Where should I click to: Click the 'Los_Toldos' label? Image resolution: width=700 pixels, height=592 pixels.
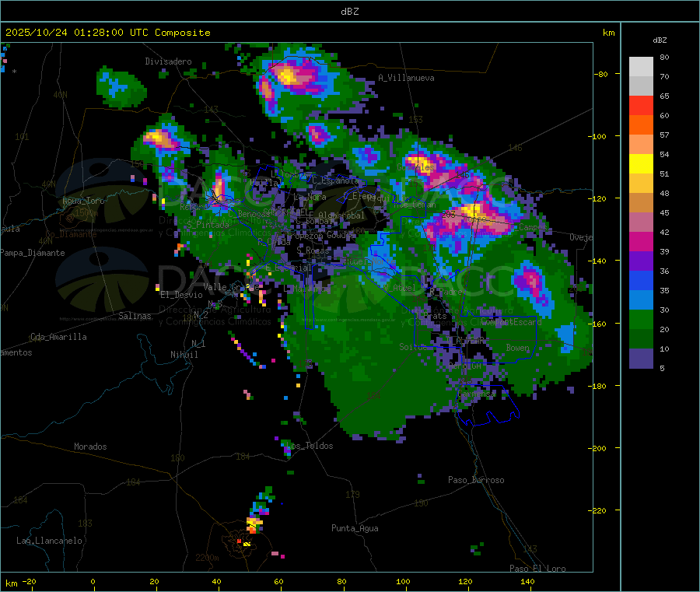tap(310, 446)
